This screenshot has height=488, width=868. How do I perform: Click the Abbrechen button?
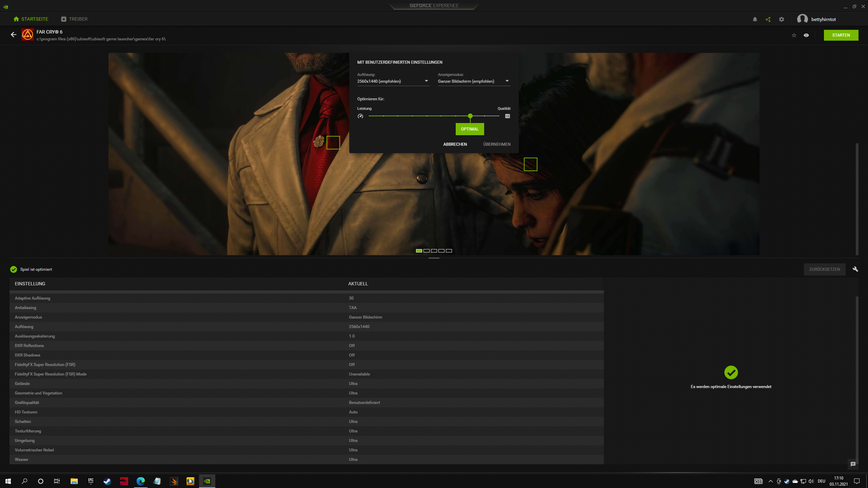point(455,144)
